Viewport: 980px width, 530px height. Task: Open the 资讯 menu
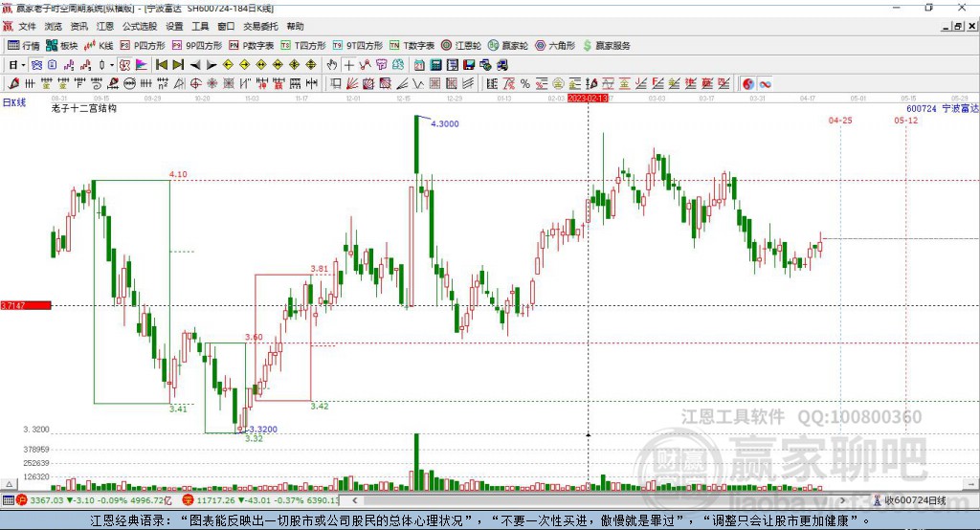click(x=78, y=26)
